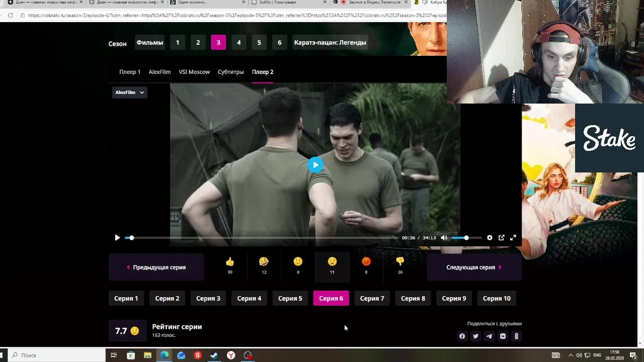Image resolution: width=644 pixels, height=362 pixels.
Task: Go to Следующая серия
Action: click(474, 267)
